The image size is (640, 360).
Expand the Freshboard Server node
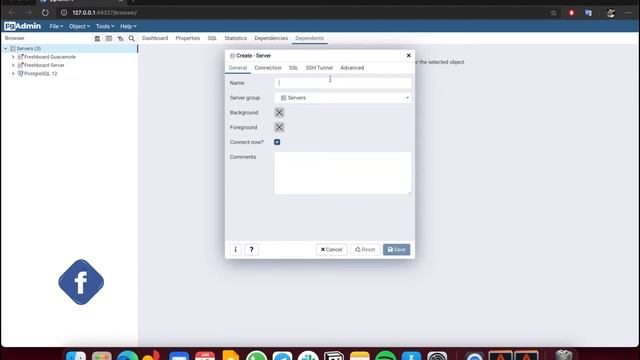click(13, 65)
